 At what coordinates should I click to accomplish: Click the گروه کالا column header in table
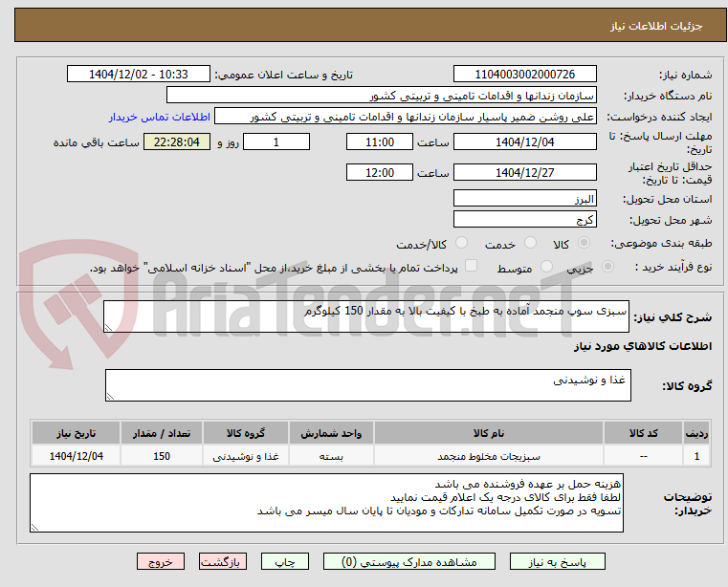tap(246, 433)
